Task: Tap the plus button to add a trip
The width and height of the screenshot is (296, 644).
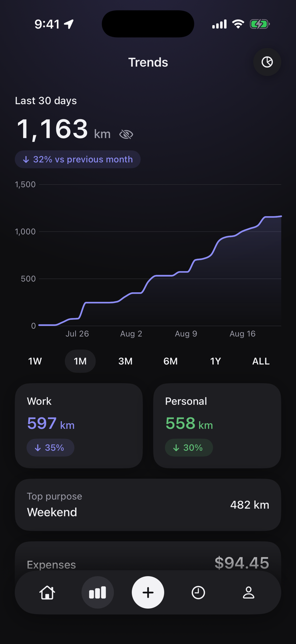Action: coord(148,592)
